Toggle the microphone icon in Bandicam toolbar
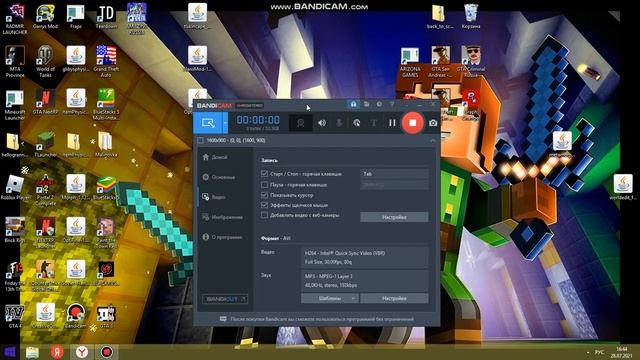Screen dimensions: 640x360 (x=339, y=122)
